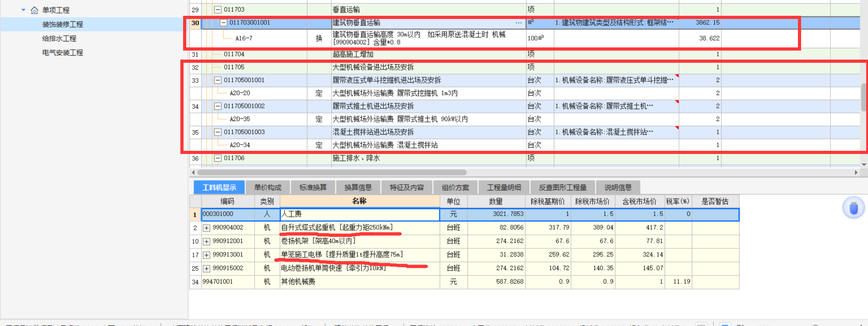Viewport: 868px width, 326px height.
Task: Collapse item 011705001001 row
Action: (x=218, y=80)
